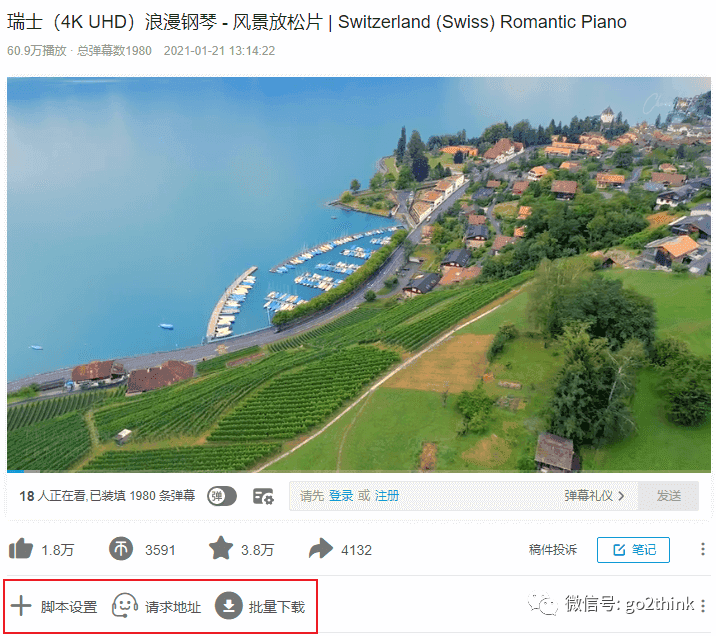
Task: Click the Switzerland video player area
Action: (358, 274)
